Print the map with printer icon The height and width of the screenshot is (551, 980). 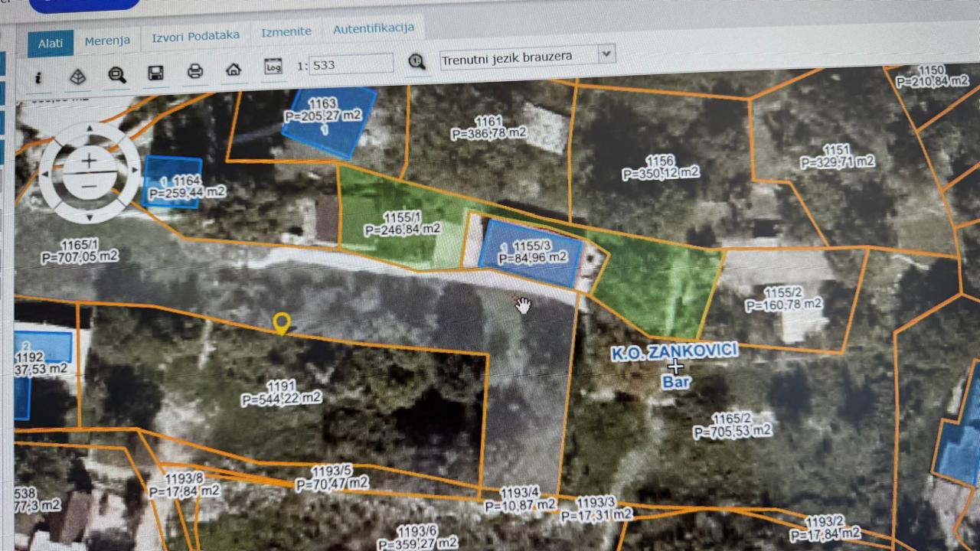click(195, 72)
